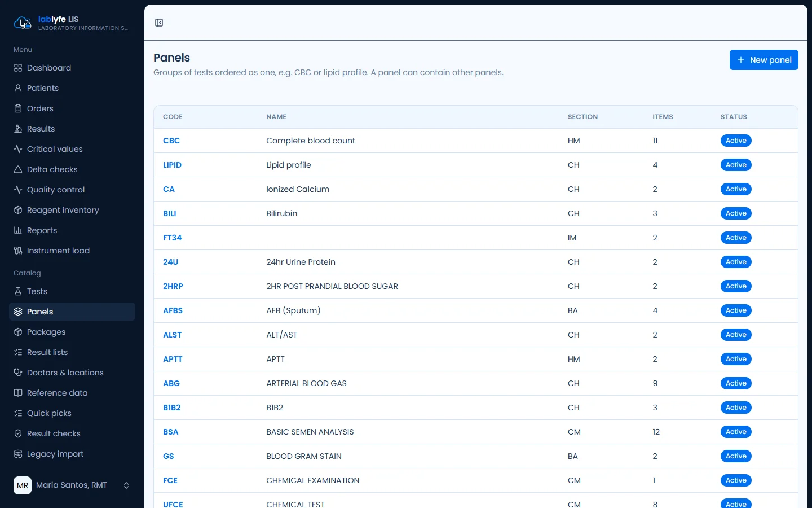The width and height of the screenshot is (812, 508).
Task: Open the ABG arterial blood gas link
Action: pyautogui.click(x=171, y=383)
